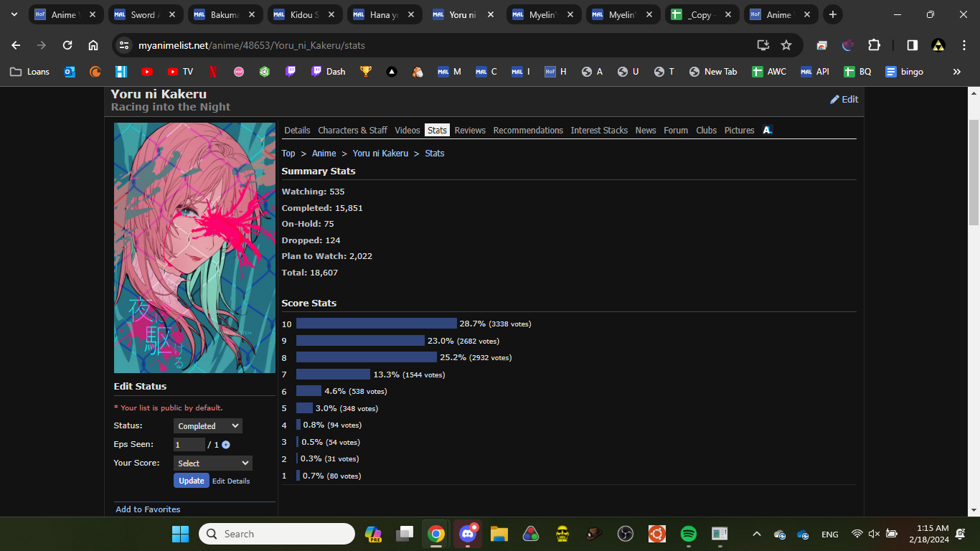980x551 pixels.
Task: Show hidden system tray icons
Action: 756,534
